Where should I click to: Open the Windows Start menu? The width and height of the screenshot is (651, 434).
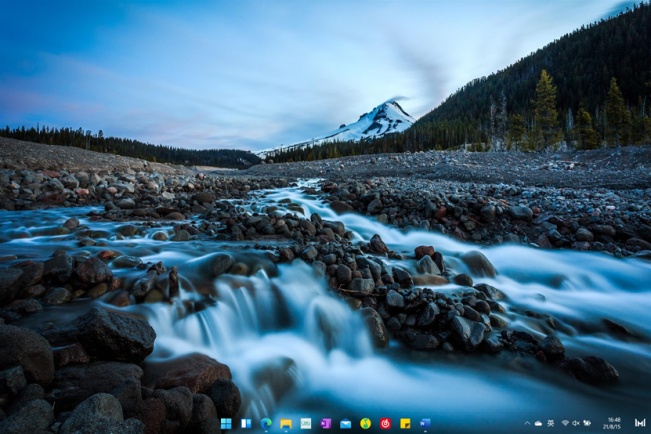(226, 423)
